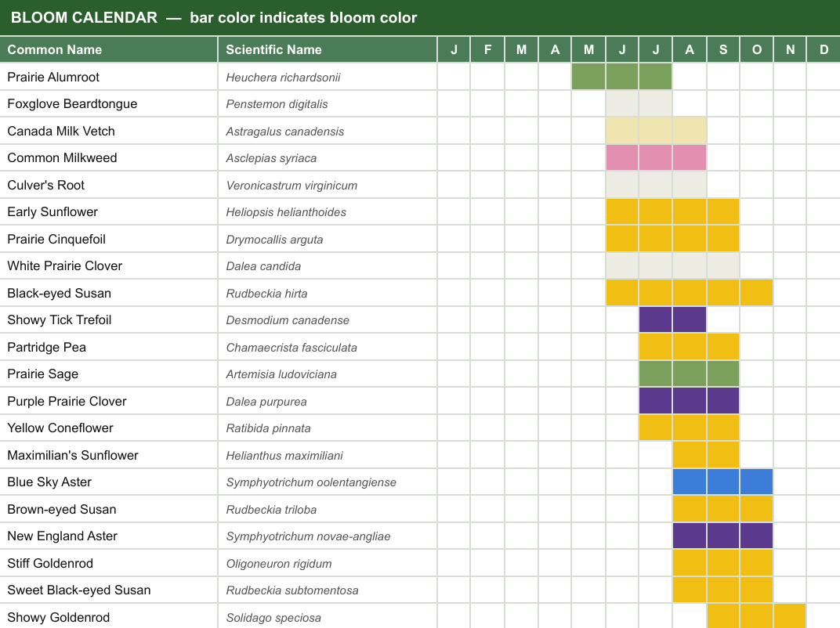The image size is (840, 628).
Task: Click the scientific name Veronicastrum virginicum
Action: point(291,186)
